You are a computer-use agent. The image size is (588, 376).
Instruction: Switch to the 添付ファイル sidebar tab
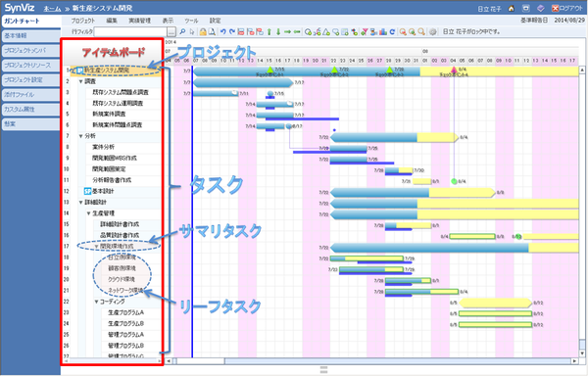[30, 94]
